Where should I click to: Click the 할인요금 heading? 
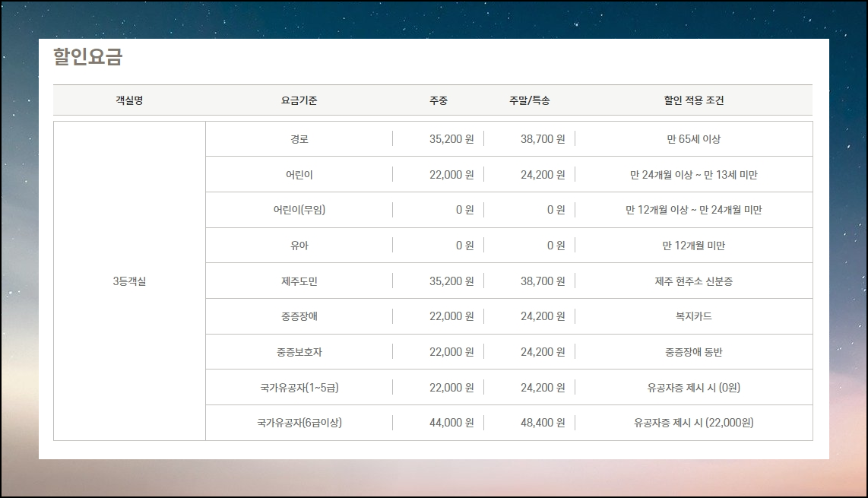87,56
